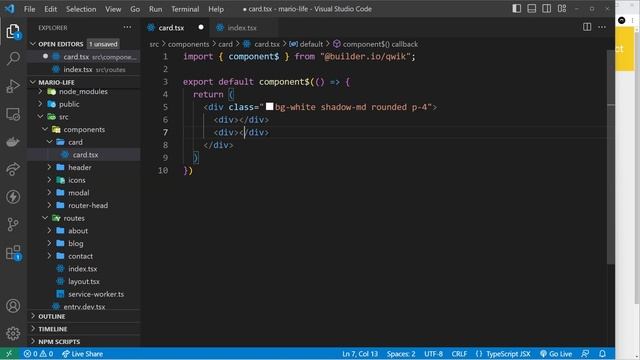
Task: Click the CRLF end of line setting
Action: click(459, 354)
